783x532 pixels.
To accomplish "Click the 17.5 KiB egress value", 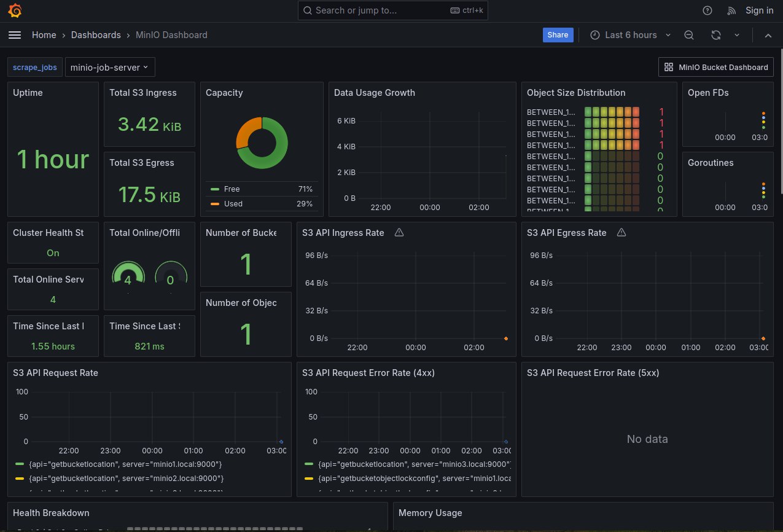I will [x=150, y=195].
